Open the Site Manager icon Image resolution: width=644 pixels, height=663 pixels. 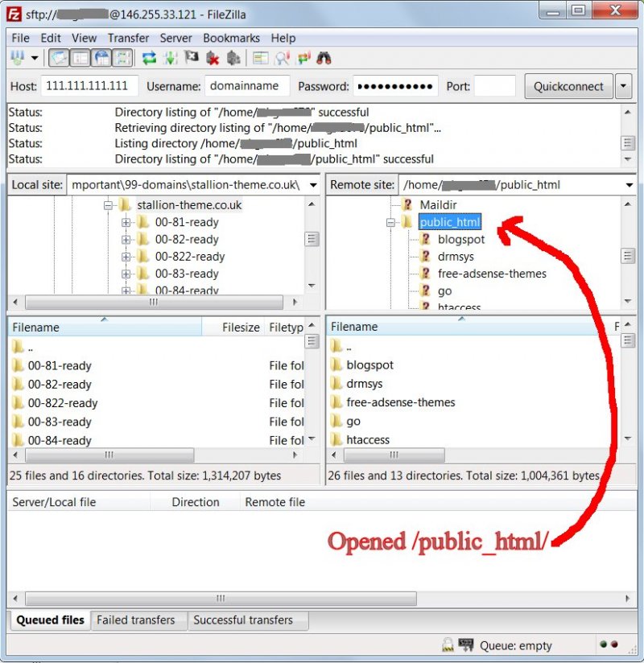coord(18,58)
